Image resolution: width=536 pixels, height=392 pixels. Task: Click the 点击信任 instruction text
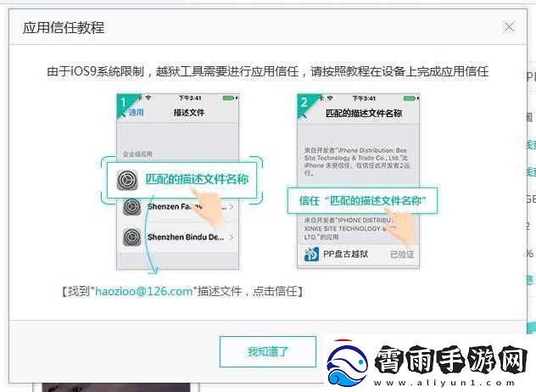(x=275, y=291)
